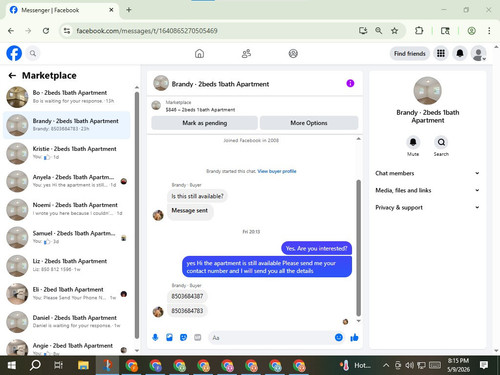Open the $846 Marketplace listing banner

255,106
